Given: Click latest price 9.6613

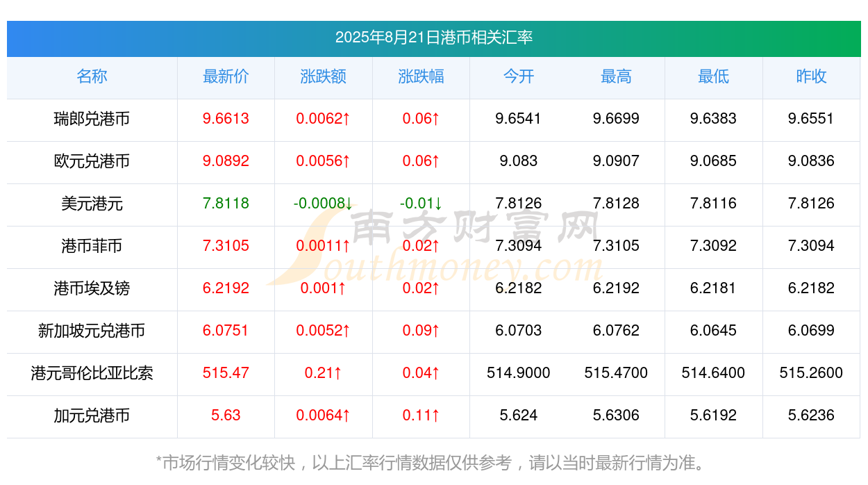Looking at the screenshot, I should coord(226,119).
